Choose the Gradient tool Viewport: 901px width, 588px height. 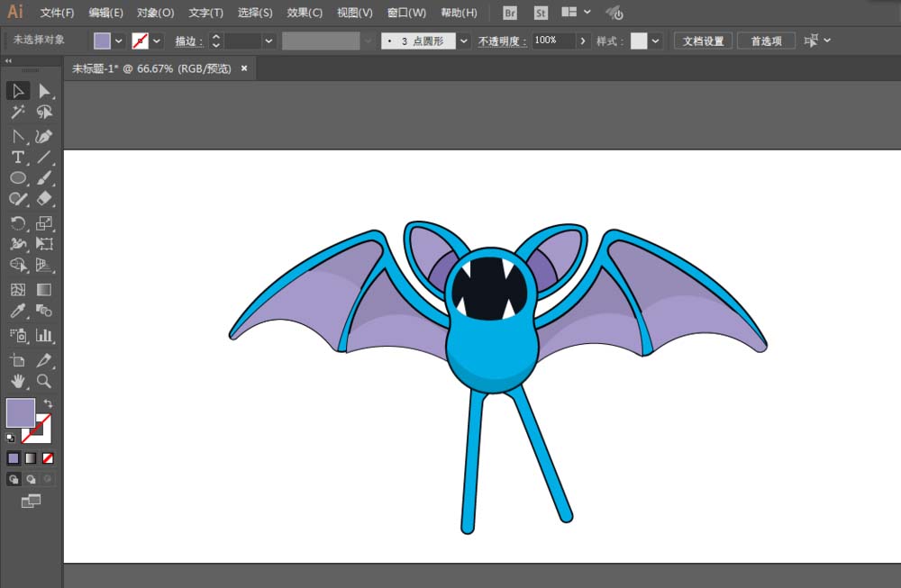point(44,289)
